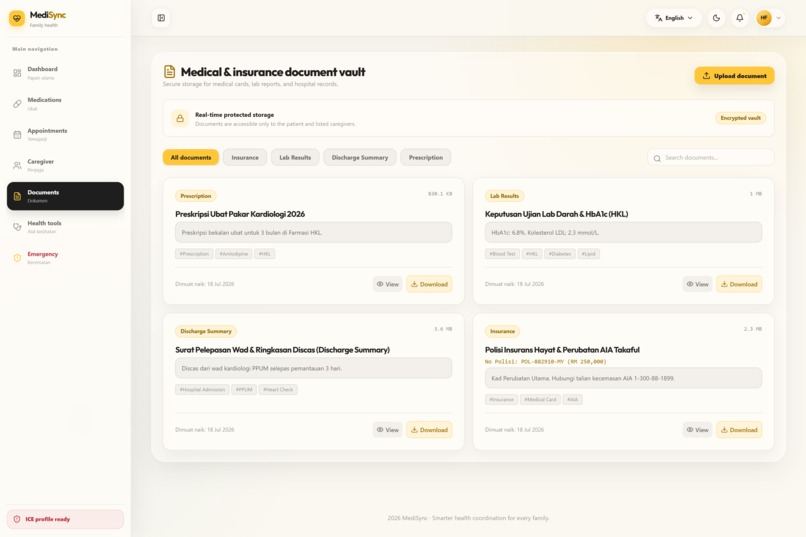Click the #Hospital Admission tag

click(x=202, y=390)
